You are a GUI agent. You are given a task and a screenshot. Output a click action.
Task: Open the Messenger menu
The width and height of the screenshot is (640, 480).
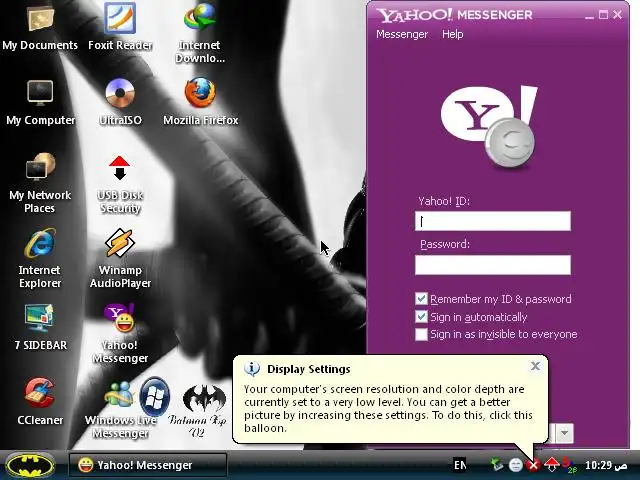pyautogui.click(x=402, y=34)
